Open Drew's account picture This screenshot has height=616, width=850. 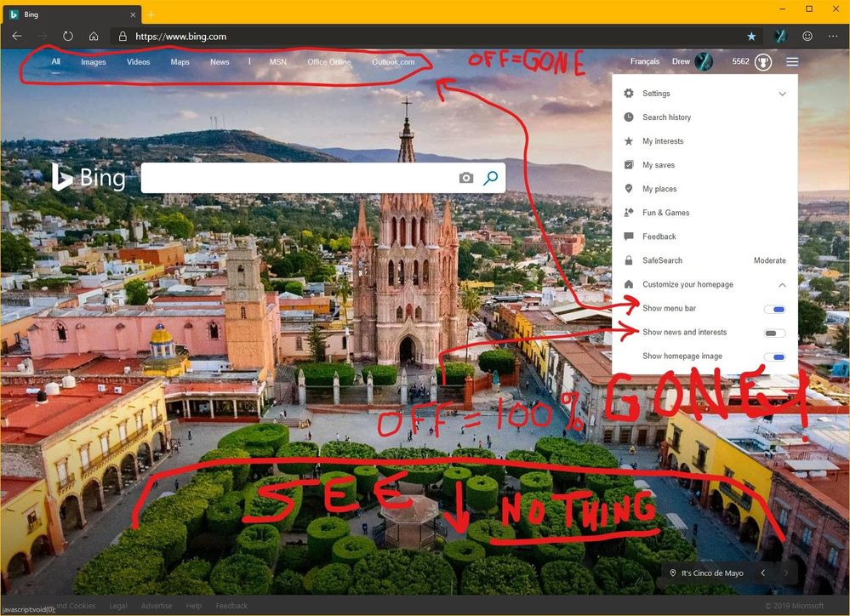(x=704, y=62)
